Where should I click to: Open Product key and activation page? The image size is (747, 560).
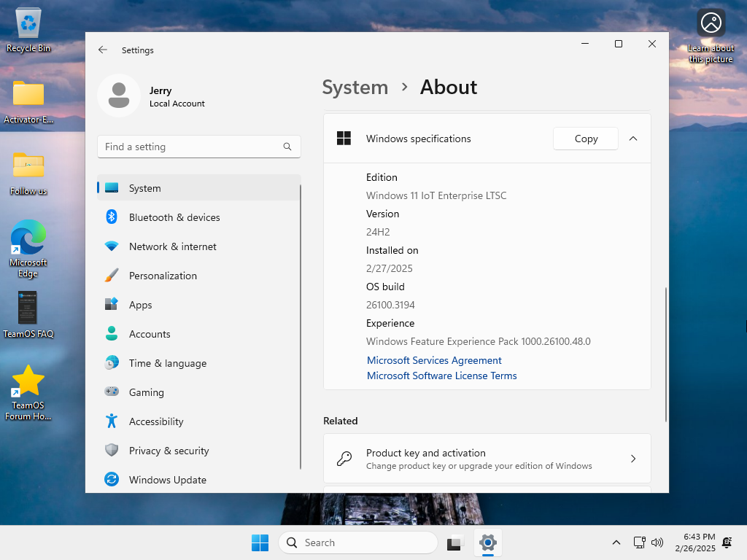pyautogui.click(x=487, y=459)
